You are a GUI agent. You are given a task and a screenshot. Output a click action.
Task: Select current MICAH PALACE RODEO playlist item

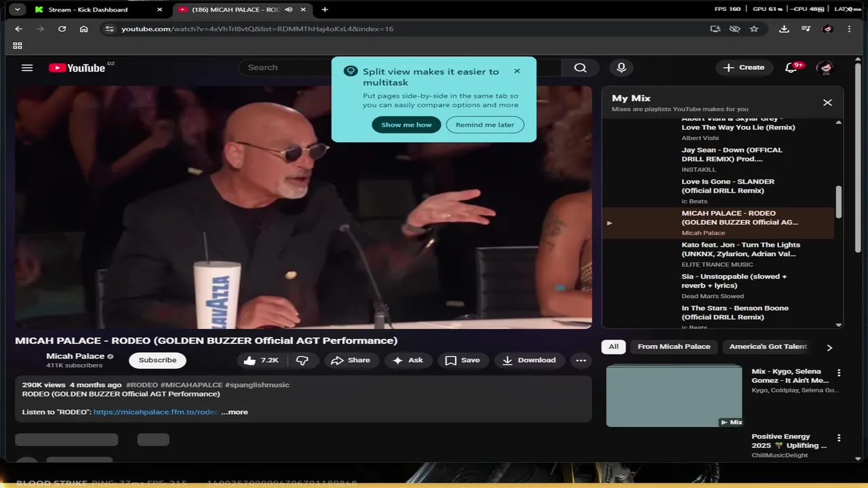(719, 223)
